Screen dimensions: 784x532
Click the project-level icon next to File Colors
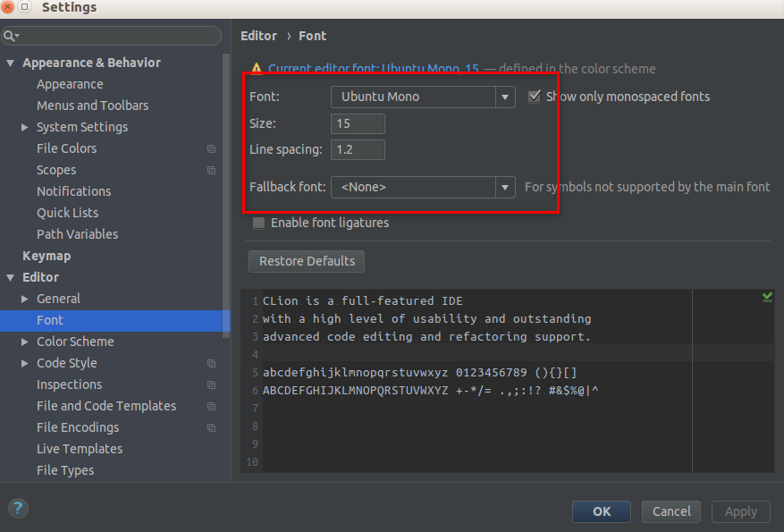click(x=212, y=149)
